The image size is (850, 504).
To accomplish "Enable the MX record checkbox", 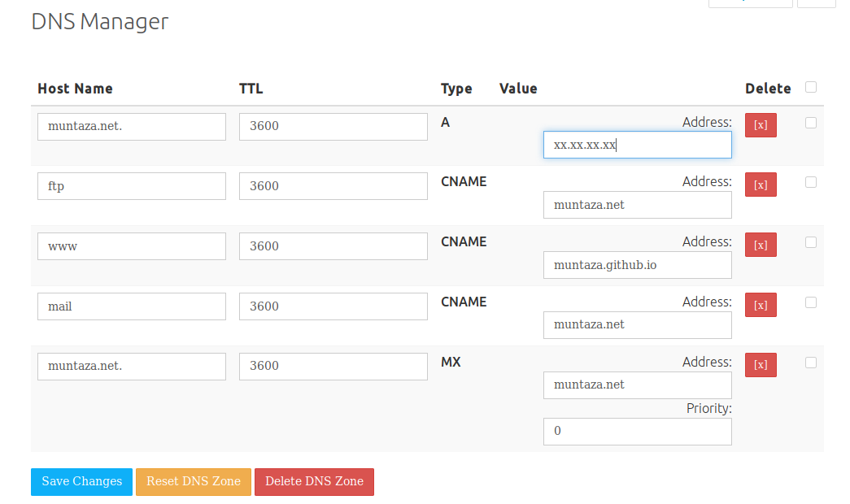I will [811, 363].
